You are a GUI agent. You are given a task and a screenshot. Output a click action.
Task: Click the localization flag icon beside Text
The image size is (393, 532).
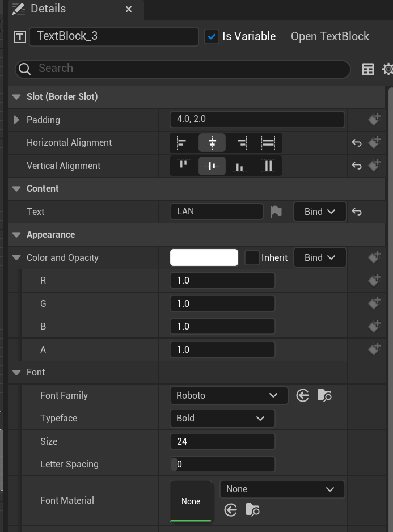click(x=276, y=212)
